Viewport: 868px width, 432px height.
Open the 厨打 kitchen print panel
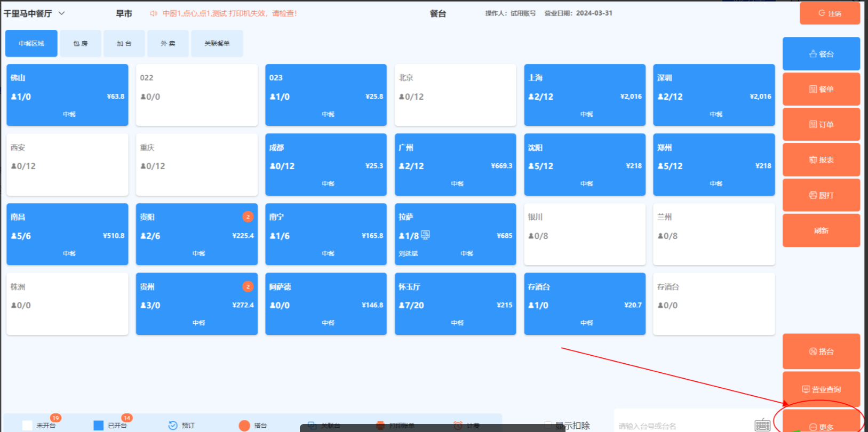click(821, 195)
